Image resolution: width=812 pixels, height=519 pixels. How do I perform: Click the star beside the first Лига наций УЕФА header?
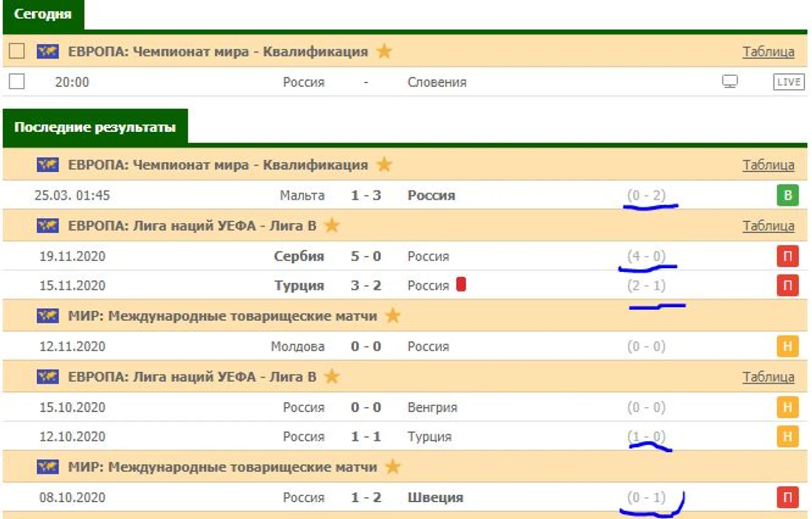[332, 226]
